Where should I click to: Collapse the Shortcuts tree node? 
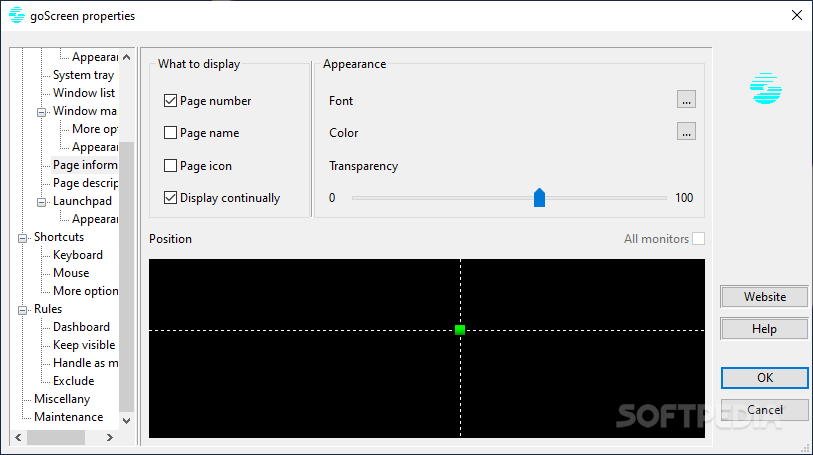pyautogui.click(x=22, y=238)
